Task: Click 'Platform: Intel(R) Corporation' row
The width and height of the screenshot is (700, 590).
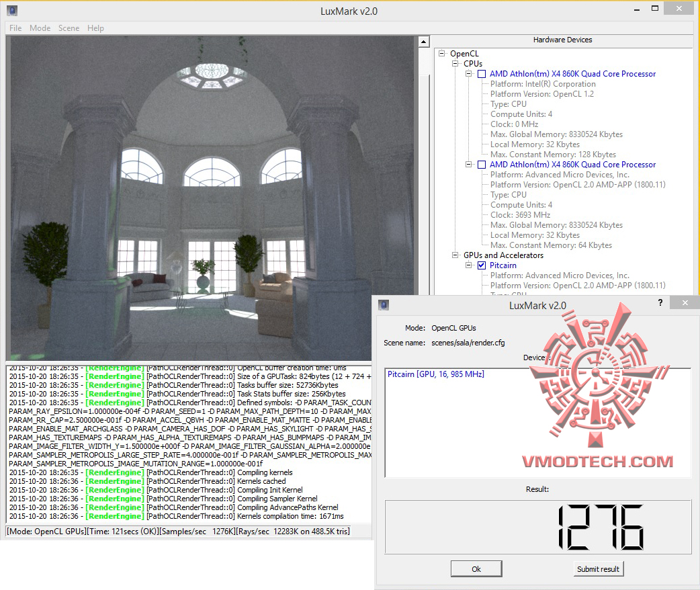Action: tap(543, 84)
